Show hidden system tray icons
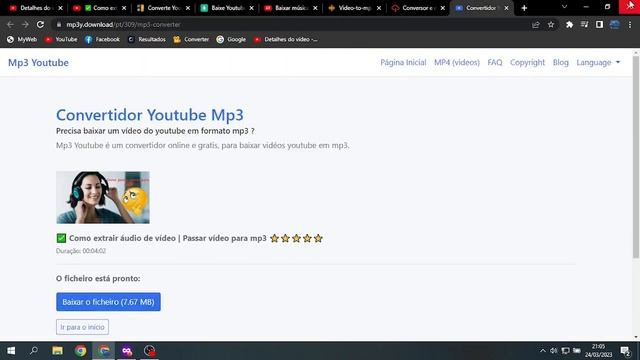The width and height of the screenshot is (640, 360). point(542,351)
